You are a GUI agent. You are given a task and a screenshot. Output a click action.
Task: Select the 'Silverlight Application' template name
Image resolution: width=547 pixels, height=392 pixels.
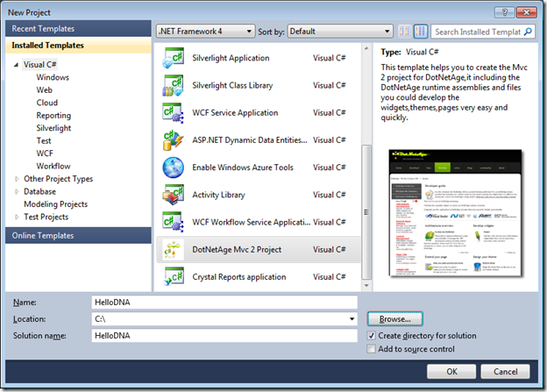pyautogui.click(x=231, y=58)
